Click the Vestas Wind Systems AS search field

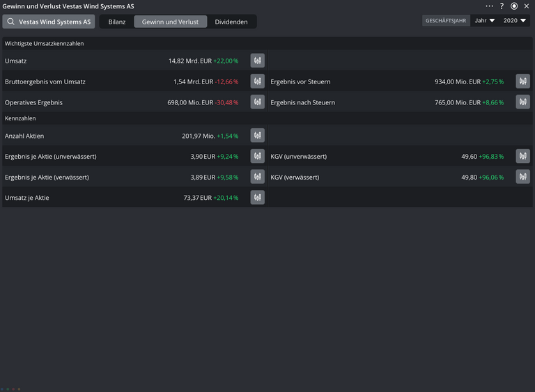point(49,22)
